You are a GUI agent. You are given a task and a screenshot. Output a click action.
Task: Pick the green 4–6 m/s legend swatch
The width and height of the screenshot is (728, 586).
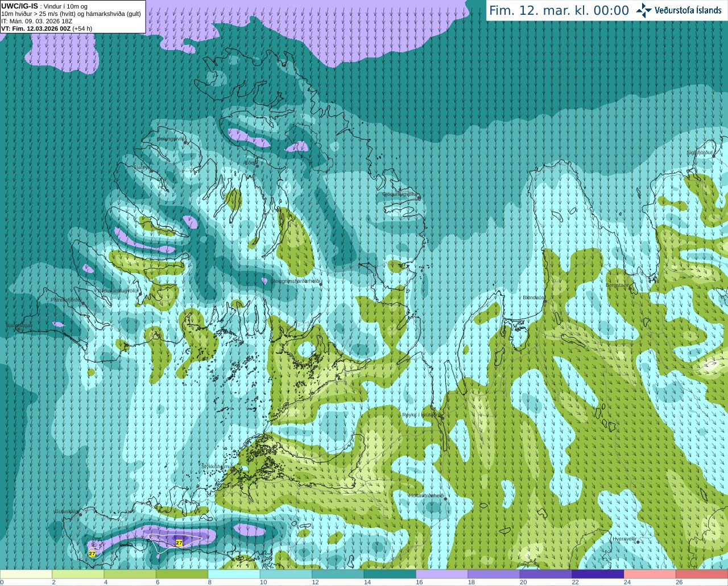[x=130, y=574]
